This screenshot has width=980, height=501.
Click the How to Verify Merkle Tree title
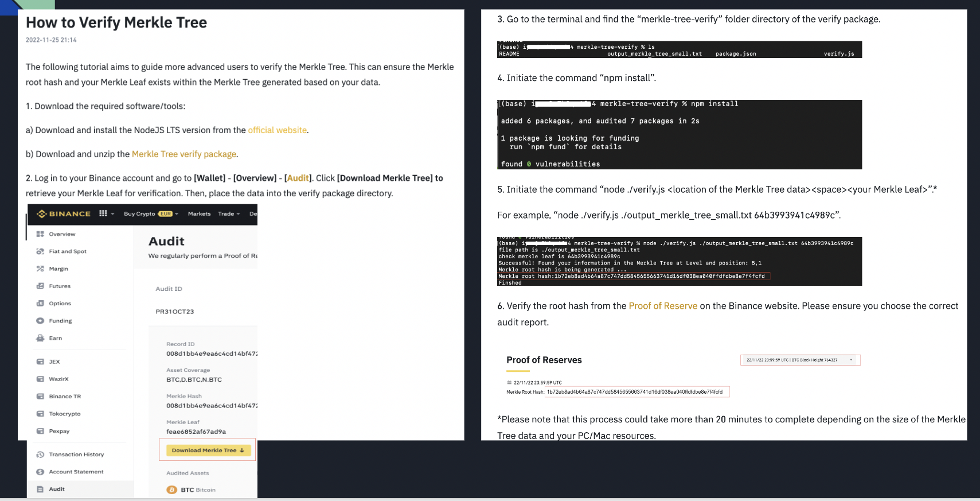tap(116, 22)
